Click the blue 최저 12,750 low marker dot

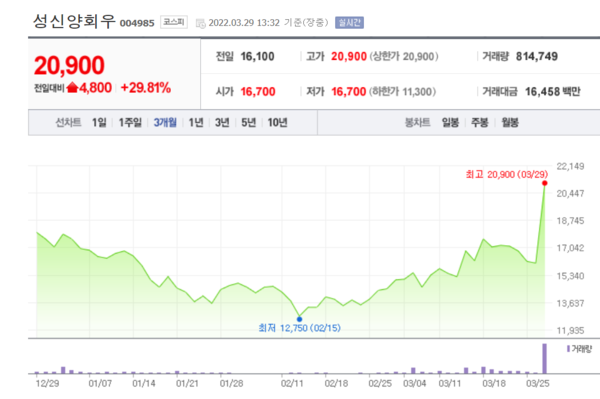click(x=299, y=319)
